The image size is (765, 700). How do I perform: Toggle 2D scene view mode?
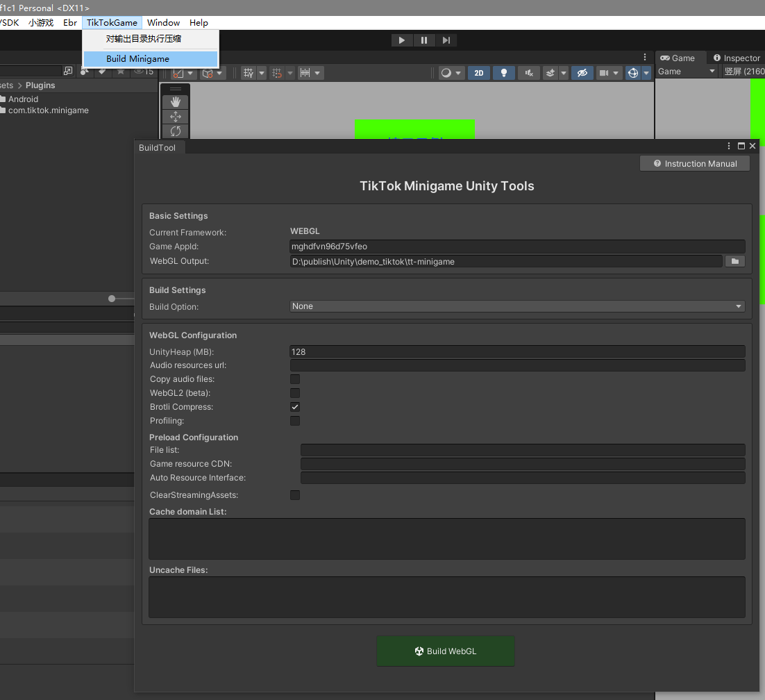(x=479, y=73)
